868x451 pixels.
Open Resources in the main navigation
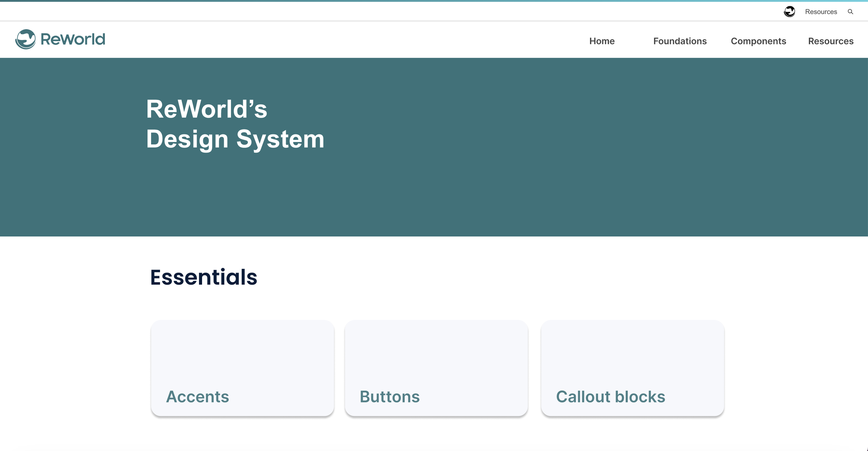(831, 41)
